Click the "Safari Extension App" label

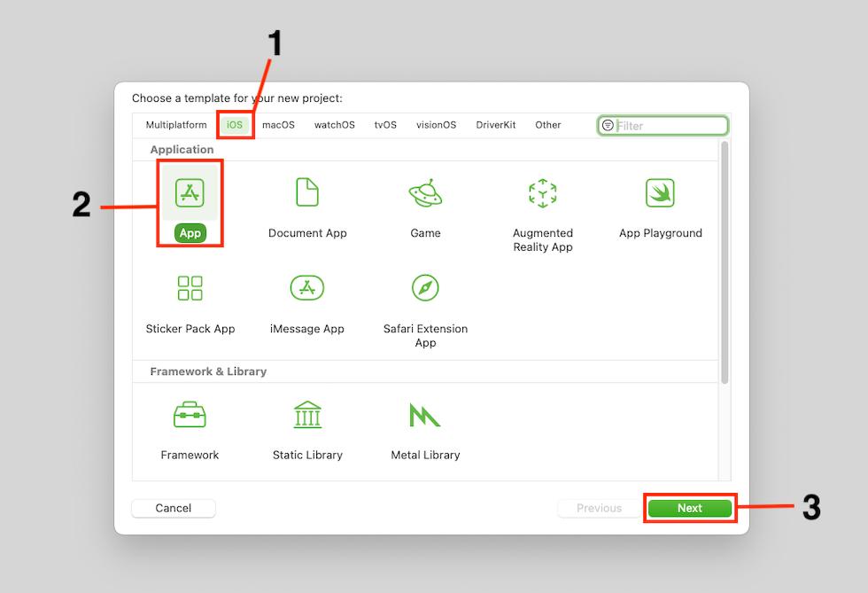pyautogui.click(x=425, y=336)
